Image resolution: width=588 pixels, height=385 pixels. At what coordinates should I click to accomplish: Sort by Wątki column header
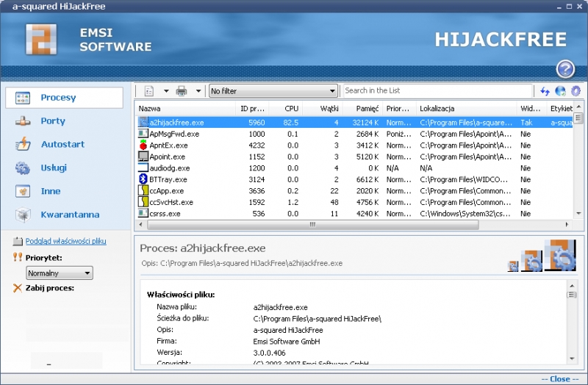[322, 109]
